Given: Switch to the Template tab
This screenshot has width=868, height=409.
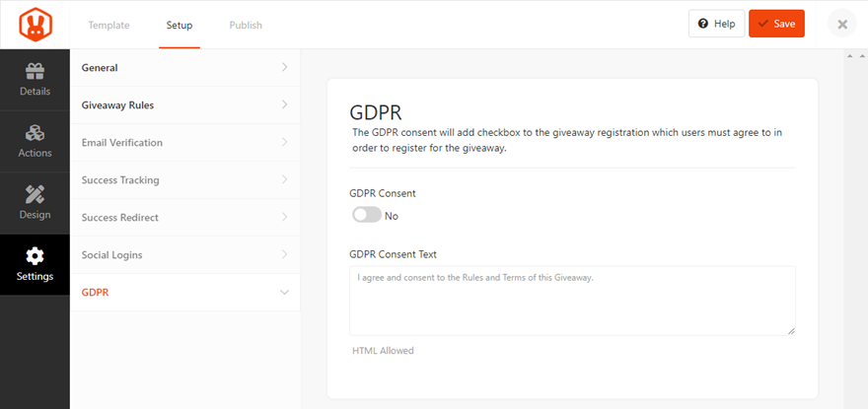Looking at the screenshot, I should (108, 25).
